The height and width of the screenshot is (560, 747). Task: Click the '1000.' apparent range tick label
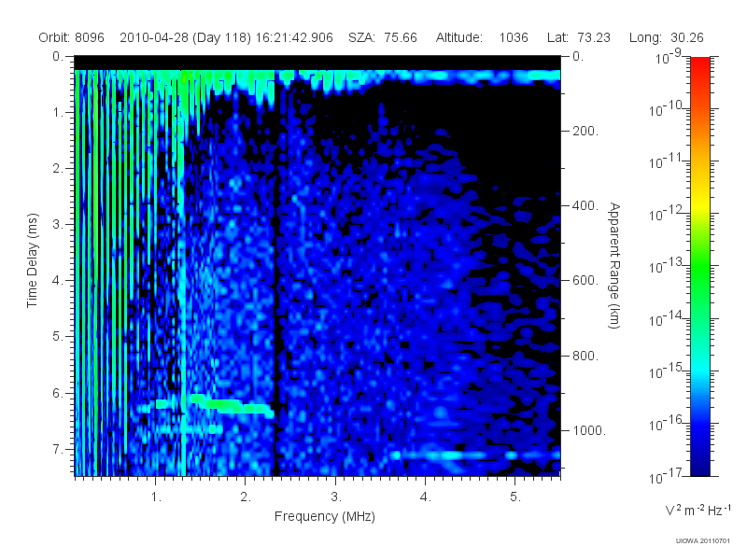click(x=589, y=430)
